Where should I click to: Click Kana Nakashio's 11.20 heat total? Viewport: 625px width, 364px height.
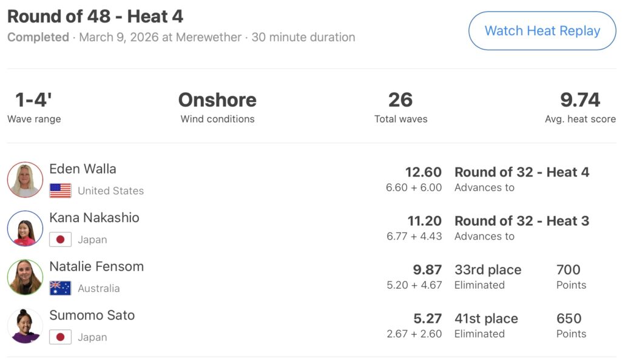[424, 221]
